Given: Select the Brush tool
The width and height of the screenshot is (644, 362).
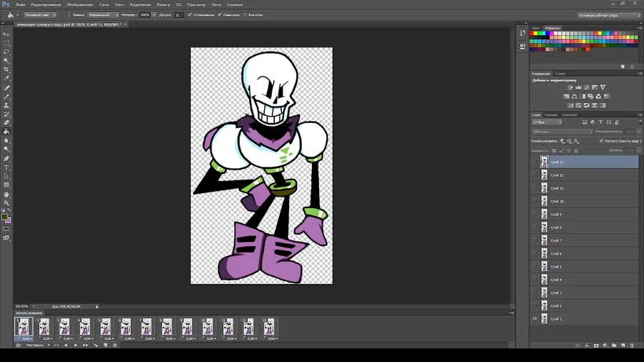Looking at the screenshot, I should (x=6, y=97).
